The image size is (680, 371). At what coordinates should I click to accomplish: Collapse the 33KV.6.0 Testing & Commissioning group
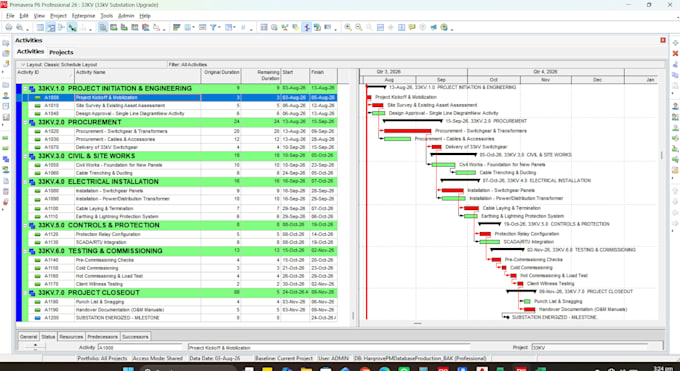pos(25,251)
